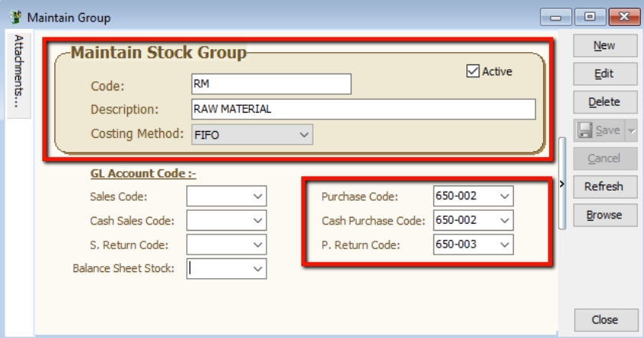
Task: Open the Sales Code dropdown
Action: click(257, 197)
